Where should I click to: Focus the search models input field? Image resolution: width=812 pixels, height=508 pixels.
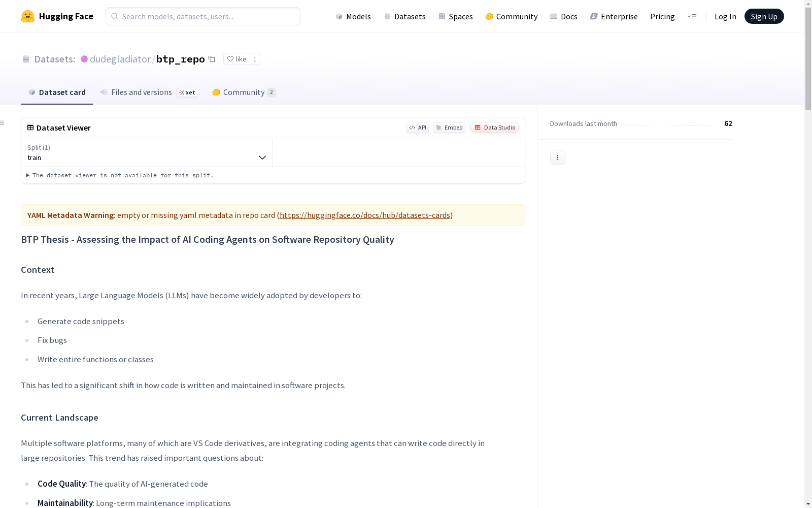pyautogui.click(x=203, y=16)
